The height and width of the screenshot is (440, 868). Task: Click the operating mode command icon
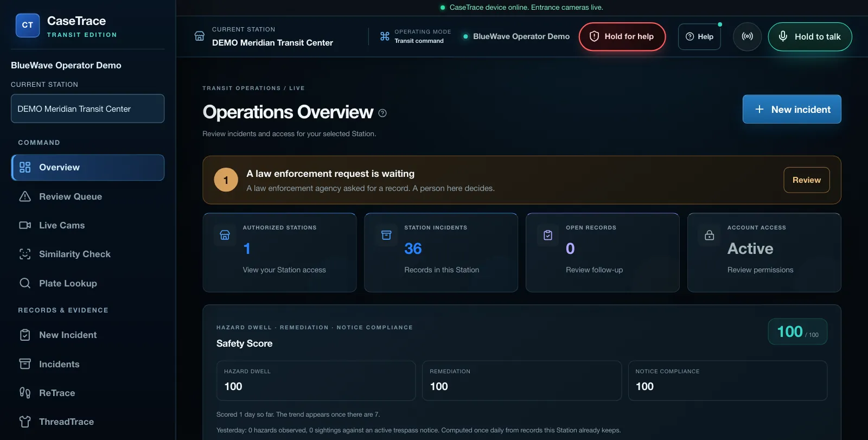point(385,36)
